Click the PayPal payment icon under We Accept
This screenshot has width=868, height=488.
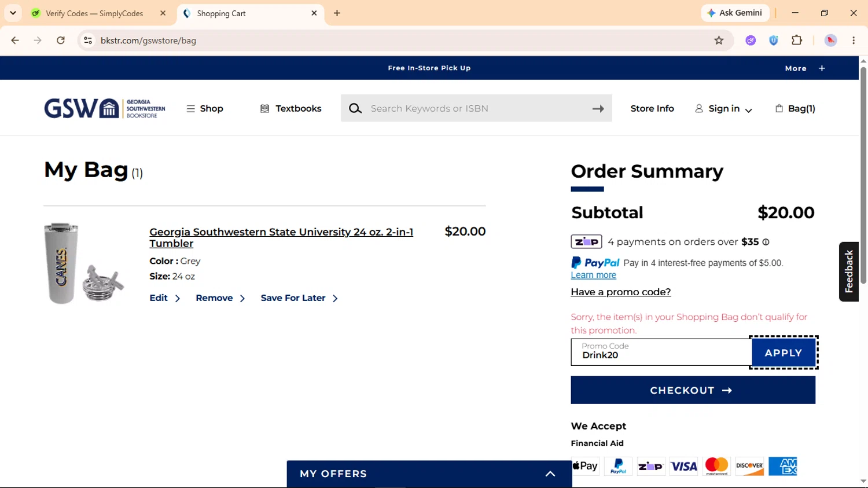coord(618,466)
